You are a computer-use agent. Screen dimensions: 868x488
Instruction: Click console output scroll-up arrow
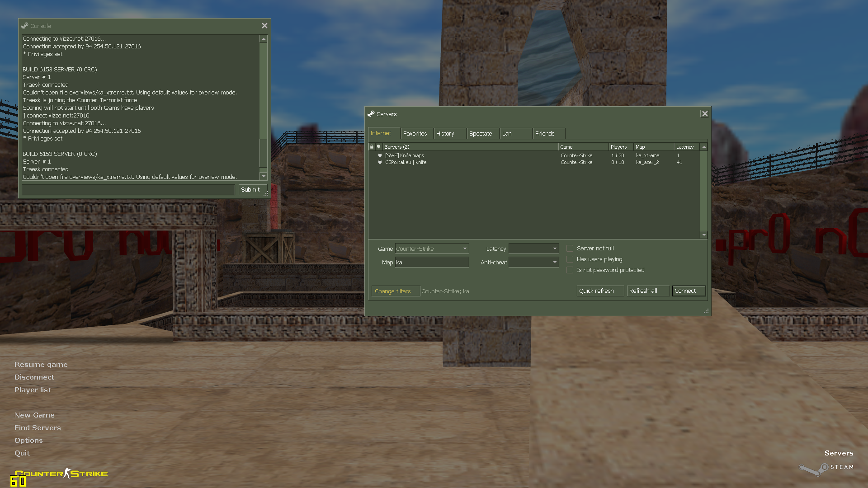(x=264, y=39)
